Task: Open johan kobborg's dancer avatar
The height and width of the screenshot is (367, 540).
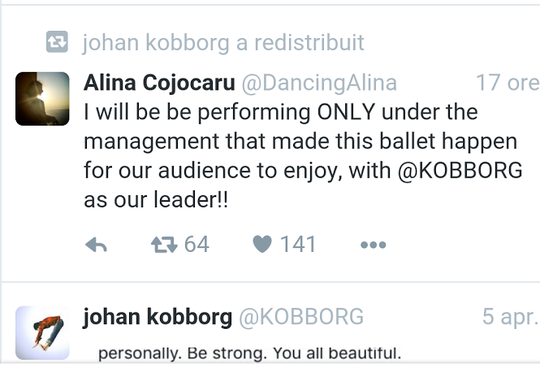Action: click(42, 333)
